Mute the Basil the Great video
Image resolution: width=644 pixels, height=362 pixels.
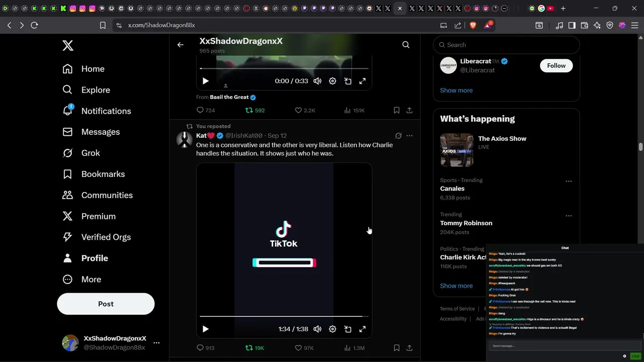click(317, 81)
